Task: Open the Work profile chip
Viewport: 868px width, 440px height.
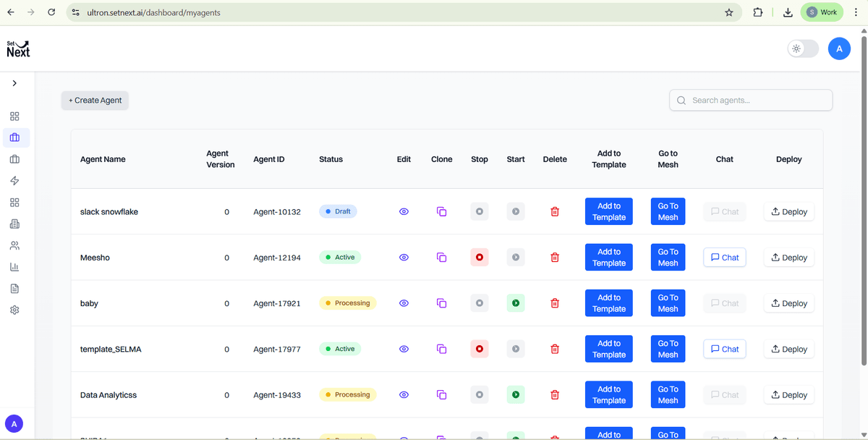Action: click(822, 12)
